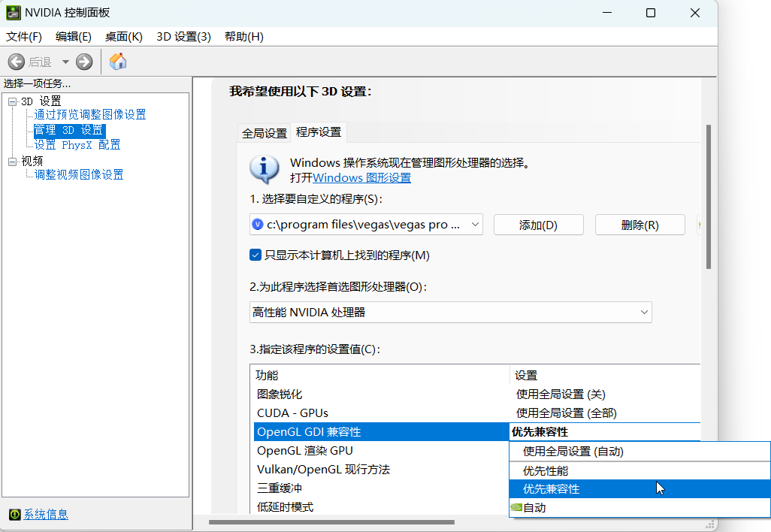771x532 pixels.
Task: Open the 高性能 NVIDIA 处理器 dropdown
Action: 644,312
